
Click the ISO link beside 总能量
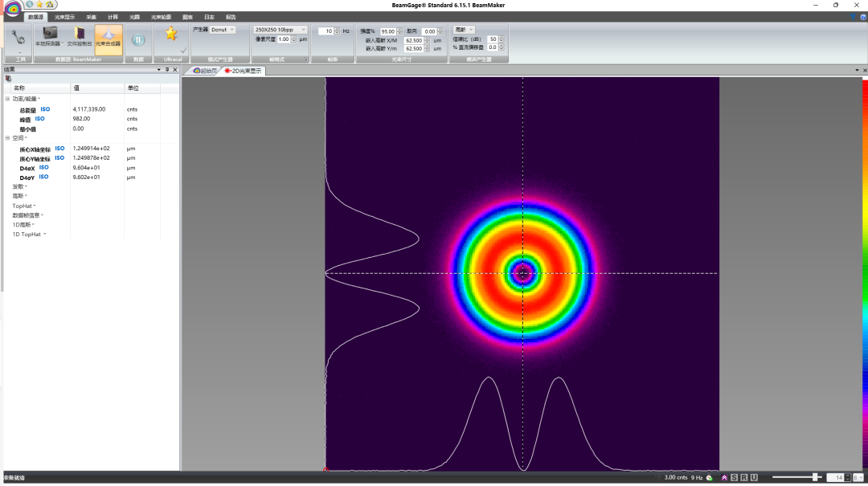[45, 109]
